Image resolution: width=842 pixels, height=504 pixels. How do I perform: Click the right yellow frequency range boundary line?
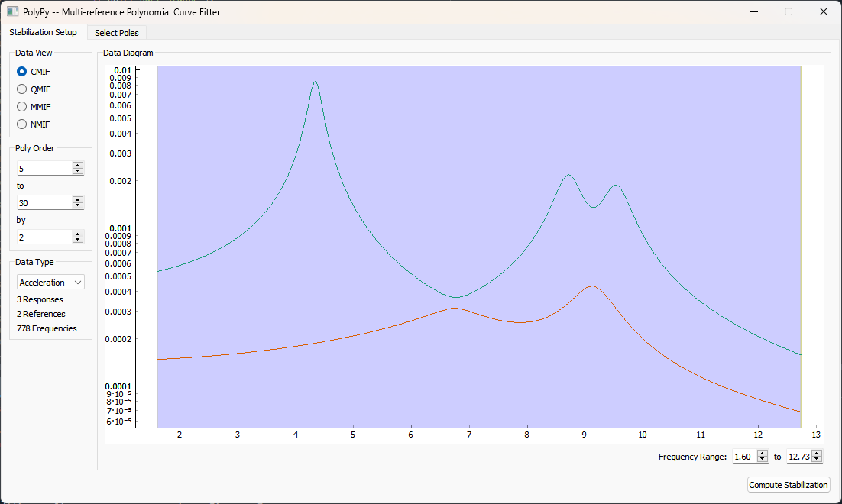801,244
